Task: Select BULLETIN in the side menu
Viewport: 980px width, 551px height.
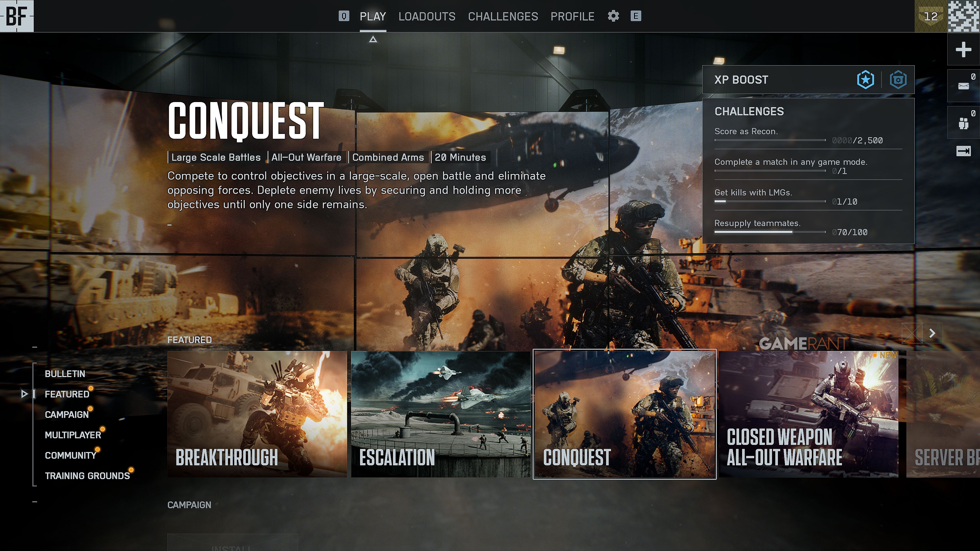Action: (65, 374)
